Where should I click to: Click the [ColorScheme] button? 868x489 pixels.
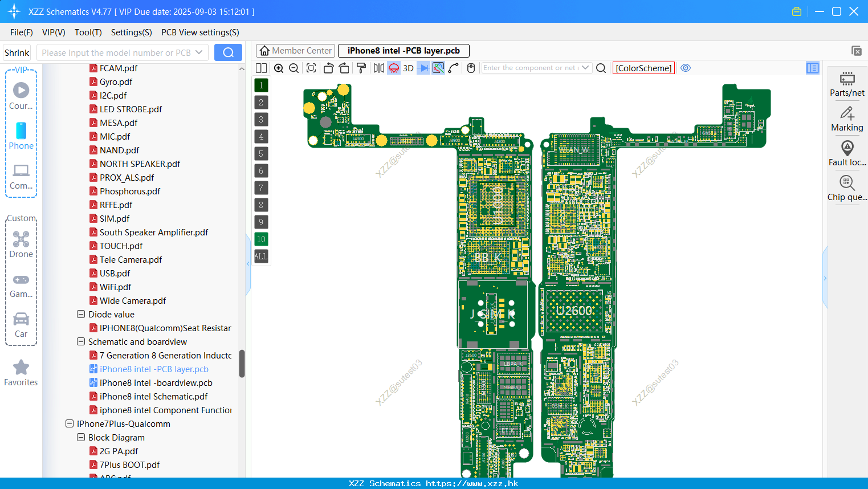644,68
